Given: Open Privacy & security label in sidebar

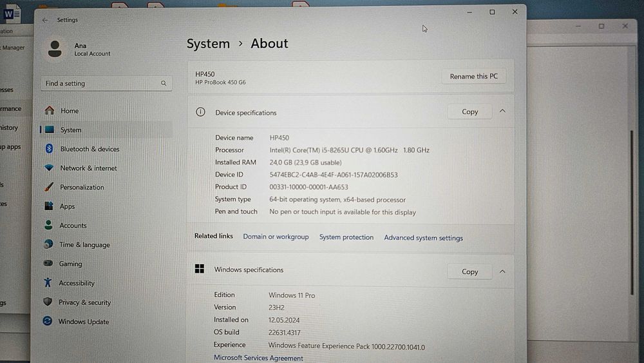Looking at the screenshot, I should [84, 302].
